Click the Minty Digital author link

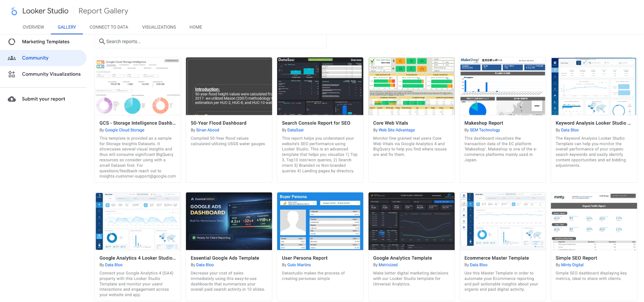572,265
